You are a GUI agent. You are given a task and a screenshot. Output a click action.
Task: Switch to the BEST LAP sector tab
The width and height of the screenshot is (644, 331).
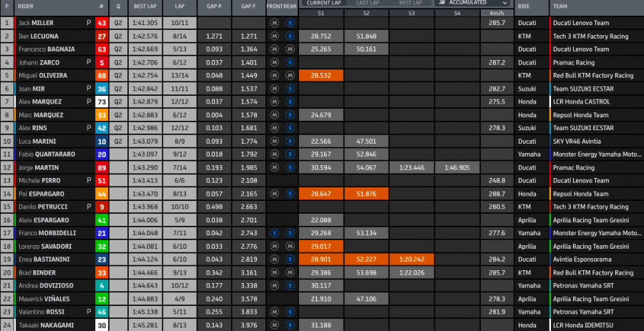tap(411, 3)
